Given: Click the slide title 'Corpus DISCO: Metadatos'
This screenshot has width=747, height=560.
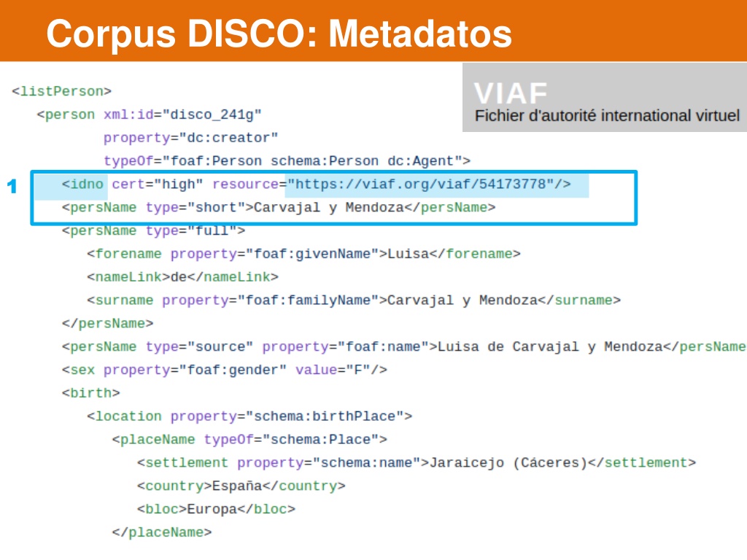Looking at the screenshot, I should (x=279, y=34).
